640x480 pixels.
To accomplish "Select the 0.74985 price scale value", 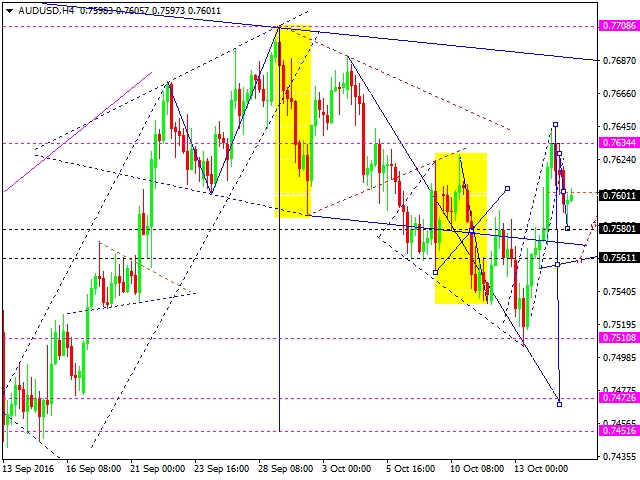I will point(620,358).
